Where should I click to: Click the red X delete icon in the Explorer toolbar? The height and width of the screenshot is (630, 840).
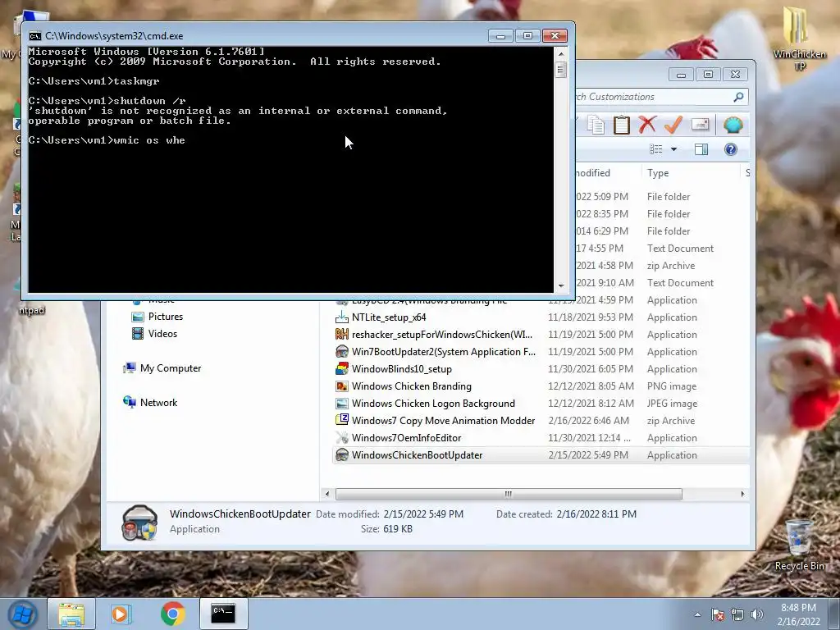tap(647, 125)
